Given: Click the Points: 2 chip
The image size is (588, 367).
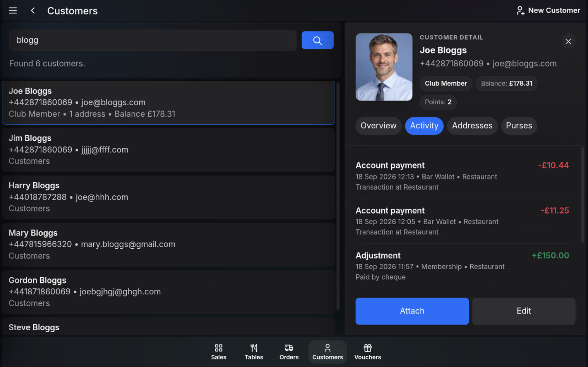Looking at the screenshot, I should tap(438, 102).
